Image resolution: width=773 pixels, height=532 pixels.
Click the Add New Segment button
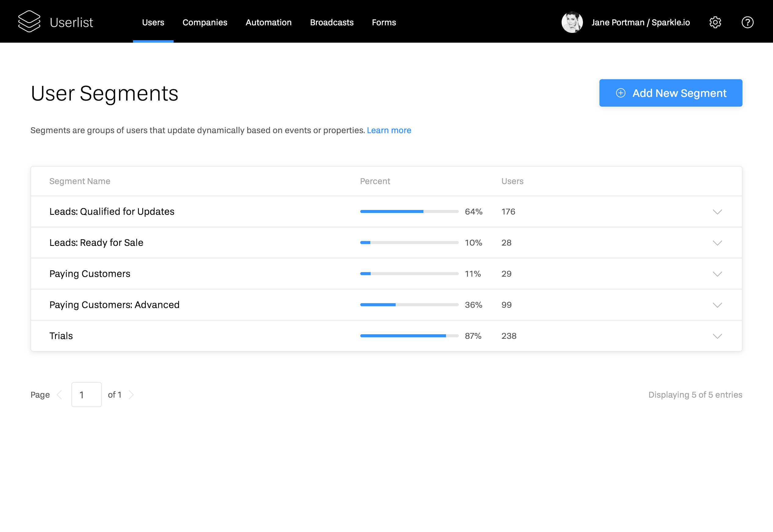pyautogui.click(x=671, y=93)
